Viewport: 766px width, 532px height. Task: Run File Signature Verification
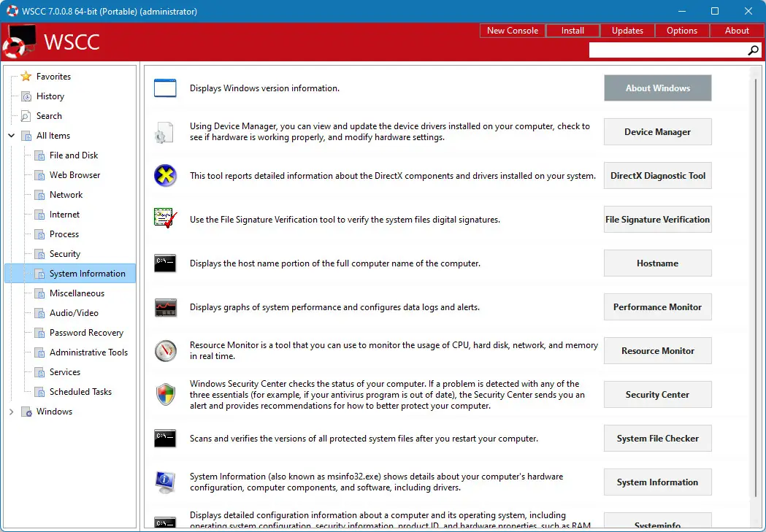coord(657,219)
